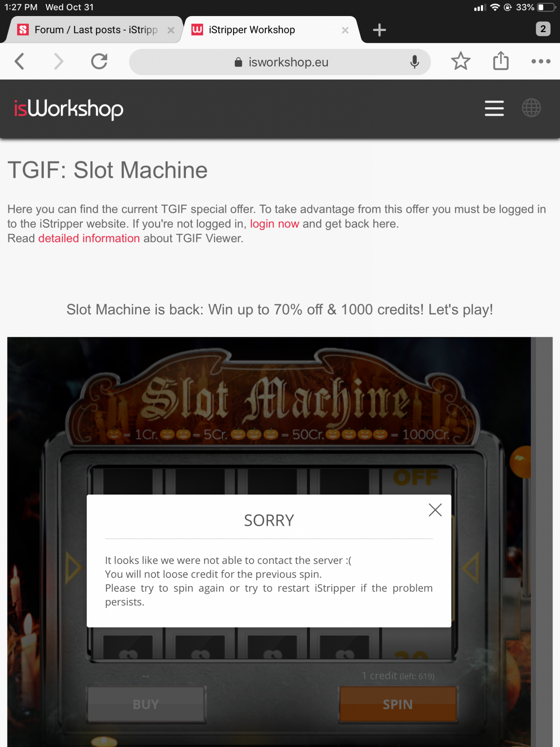Dismiss the SORRY dialog with the X
The width and height of the screenshot is (560, 747).
point(435,510)
